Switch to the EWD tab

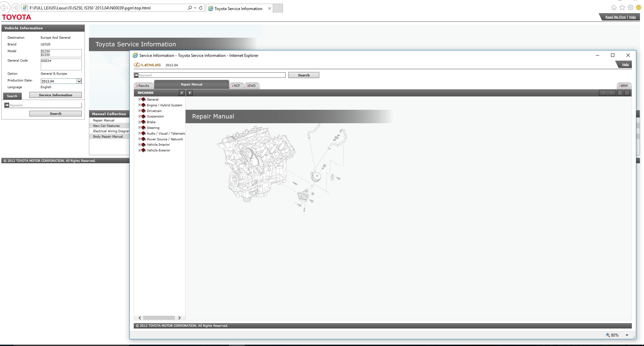[x=252, y=86]
